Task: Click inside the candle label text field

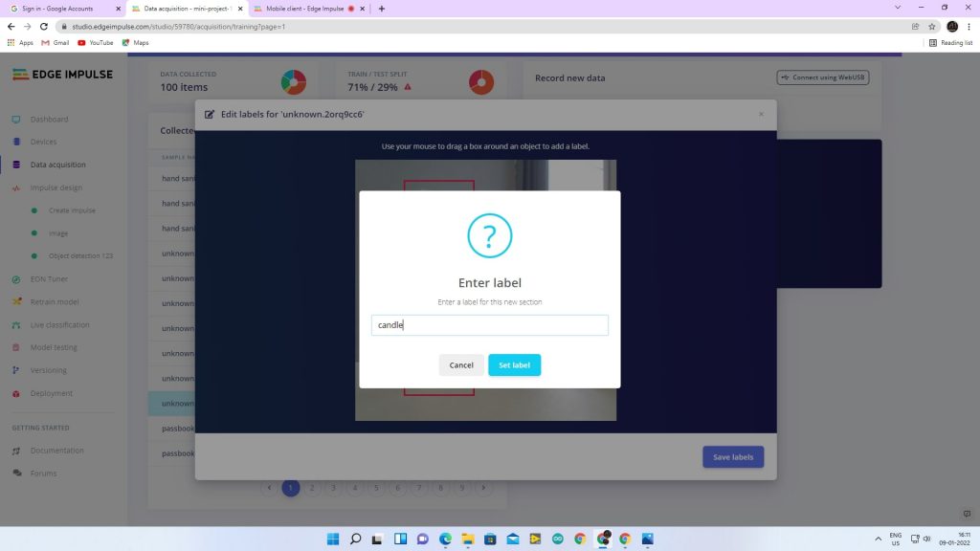Action: pyautogui.click(x=489, y=324)
